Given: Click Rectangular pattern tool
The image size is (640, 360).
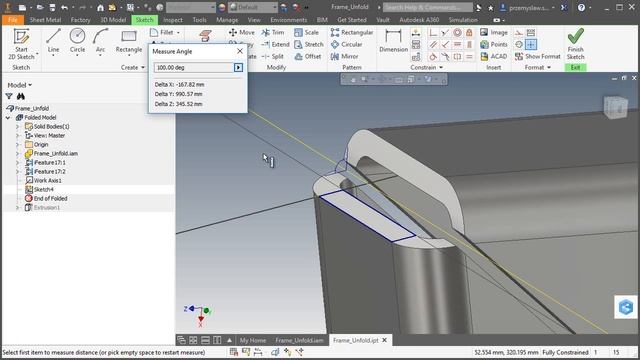Looking at the screenshot, I should [x=352, y=32].
